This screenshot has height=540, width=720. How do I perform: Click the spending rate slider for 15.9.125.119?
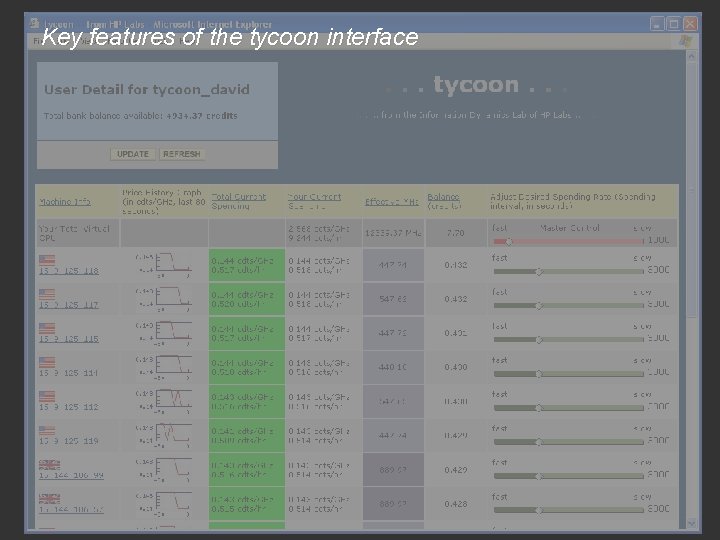568,442
